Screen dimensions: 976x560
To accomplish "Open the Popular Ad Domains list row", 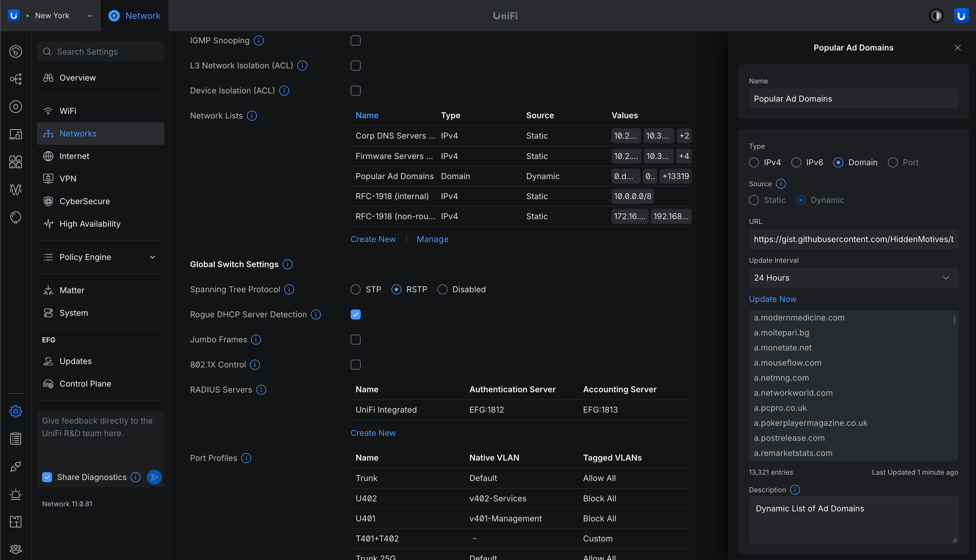I will (521, 176).
